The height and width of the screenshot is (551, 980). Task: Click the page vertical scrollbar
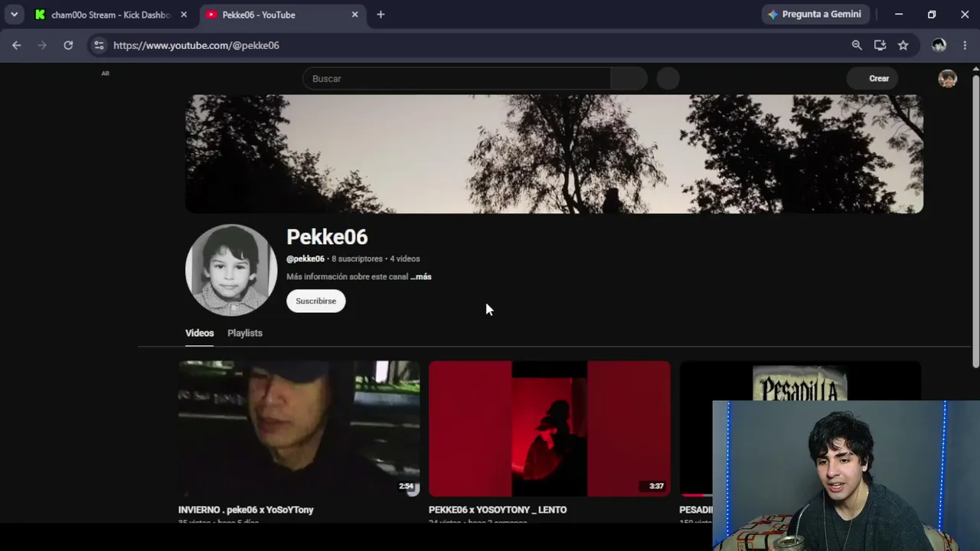point(975,222)
